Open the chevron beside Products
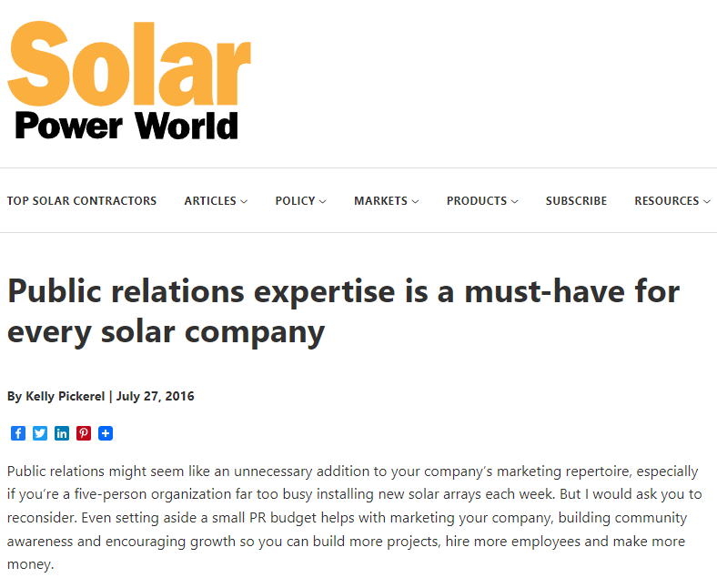717x588 pixels. tap(515, 202)
